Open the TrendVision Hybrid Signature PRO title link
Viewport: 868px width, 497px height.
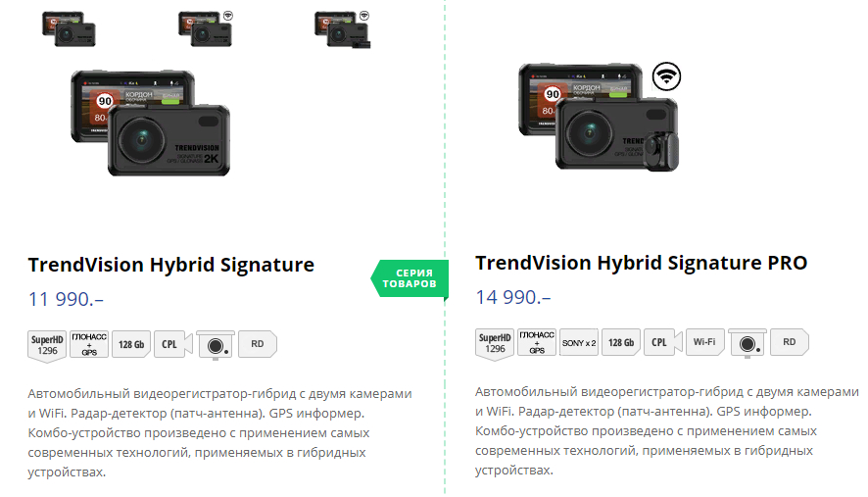click(641, 263)
